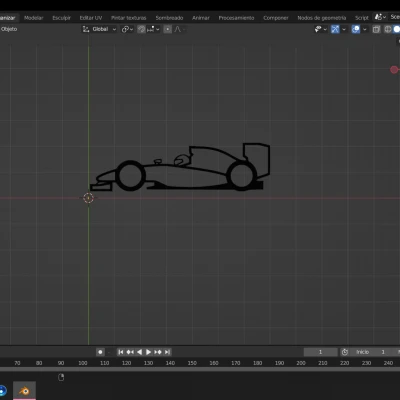Viewport: 400px width, 400px height.
Task: Switch to the Editar UV tab
Action: coord(91,18)
